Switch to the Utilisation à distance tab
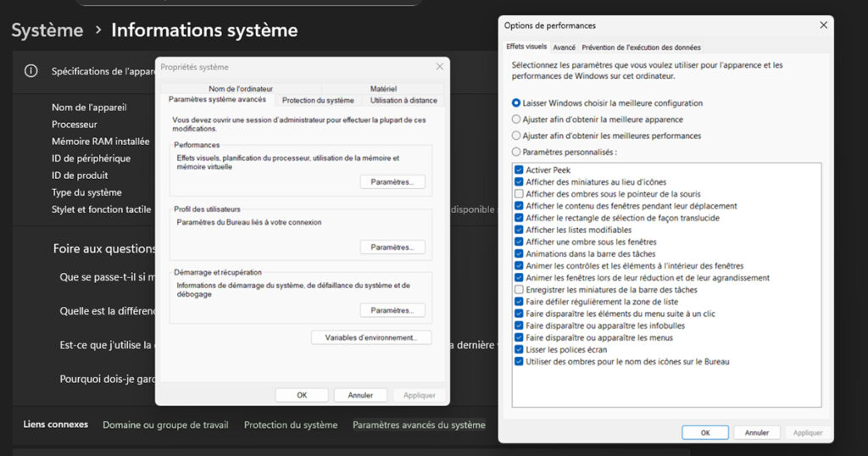 click(403, 100)
